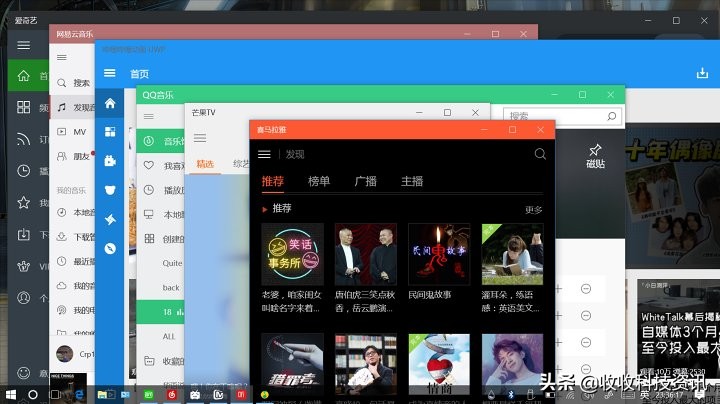
Task: Open the hamburger menu in the blue app
Action: coord(109,73)
